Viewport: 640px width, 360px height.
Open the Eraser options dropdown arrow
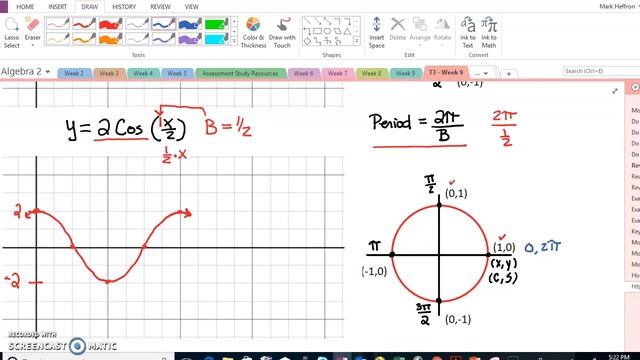click(x=32, y=45)
